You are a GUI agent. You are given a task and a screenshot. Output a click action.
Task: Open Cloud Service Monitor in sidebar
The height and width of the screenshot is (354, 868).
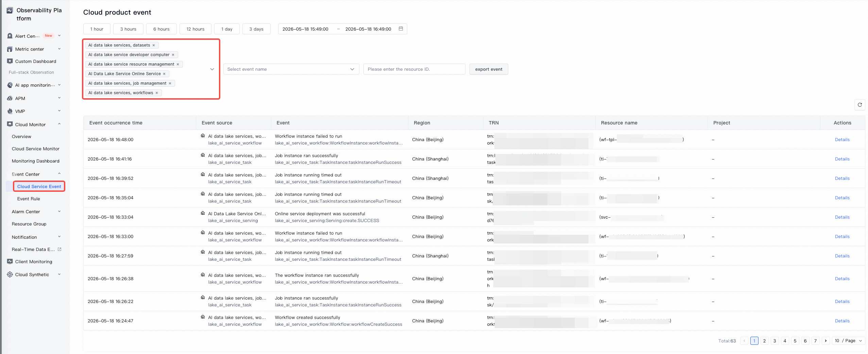pos(36,149)
